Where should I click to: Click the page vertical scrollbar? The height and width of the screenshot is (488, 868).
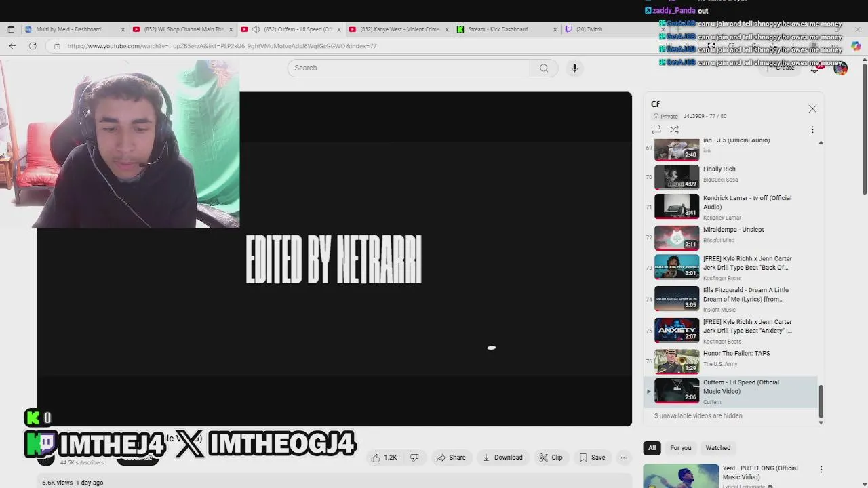(864, 129)
